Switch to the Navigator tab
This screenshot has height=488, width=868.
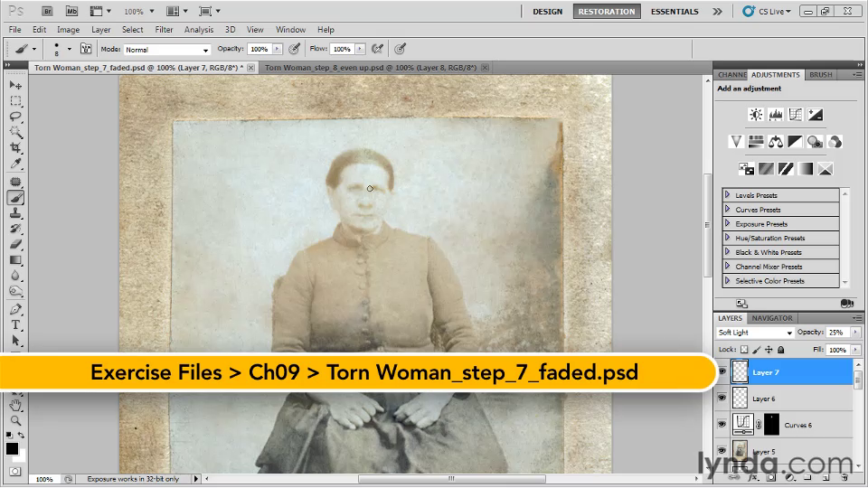point(771,318)
